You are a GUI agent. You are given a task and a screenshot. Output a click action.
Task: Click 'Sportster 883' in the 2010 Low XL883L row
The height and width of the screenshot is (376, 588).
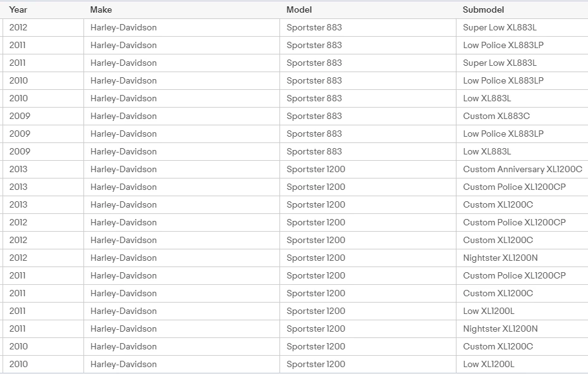coord(314,98)
